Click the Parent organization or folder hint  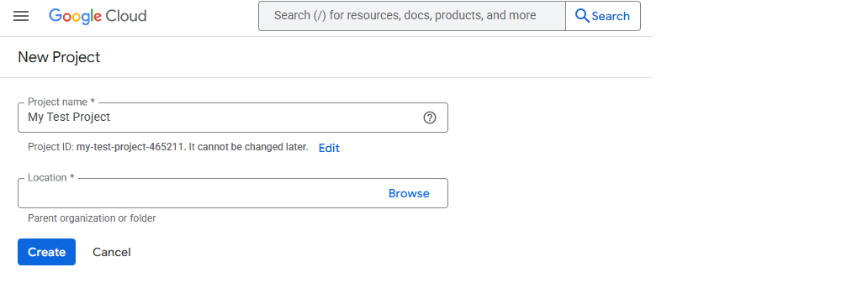coord(92,218)
